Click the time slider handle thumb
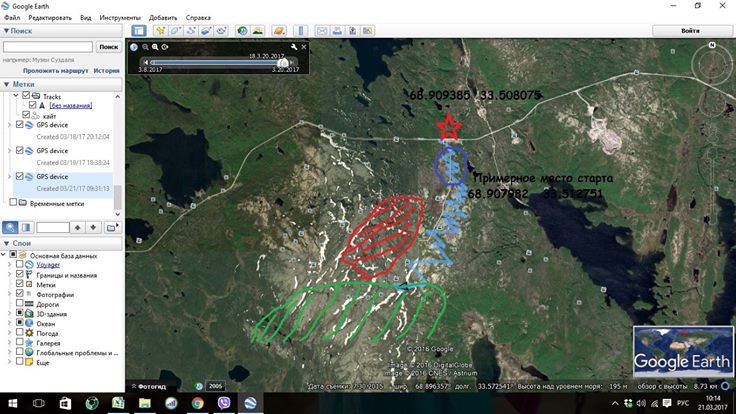This screenshot has height=414, width=736. click(283, 62)
